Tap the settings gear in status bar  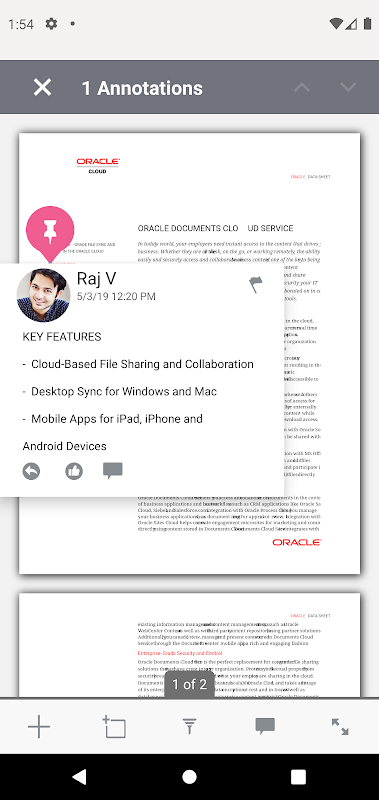click(51, 23)
